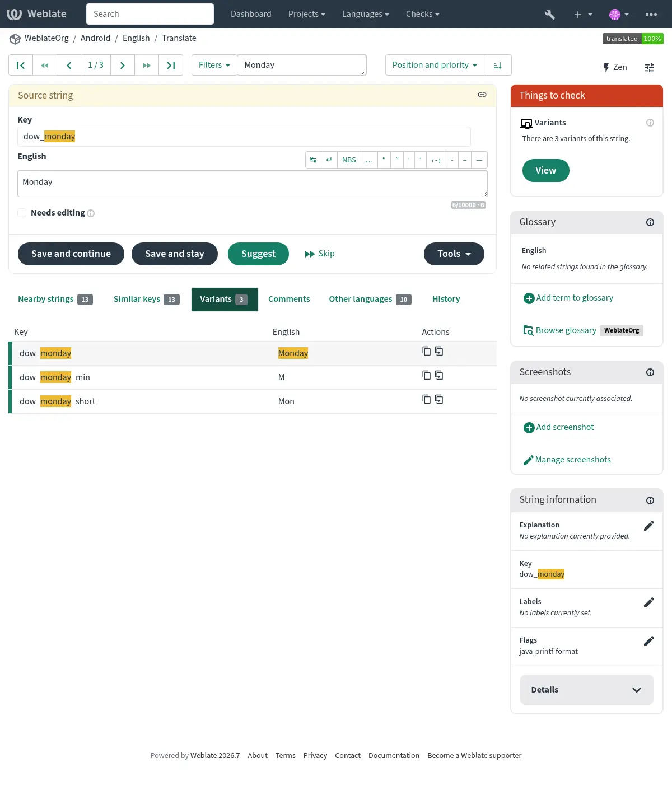
Task: Open Glossary panel info icon
Action: pyautogui.click(x=650, y=222)
